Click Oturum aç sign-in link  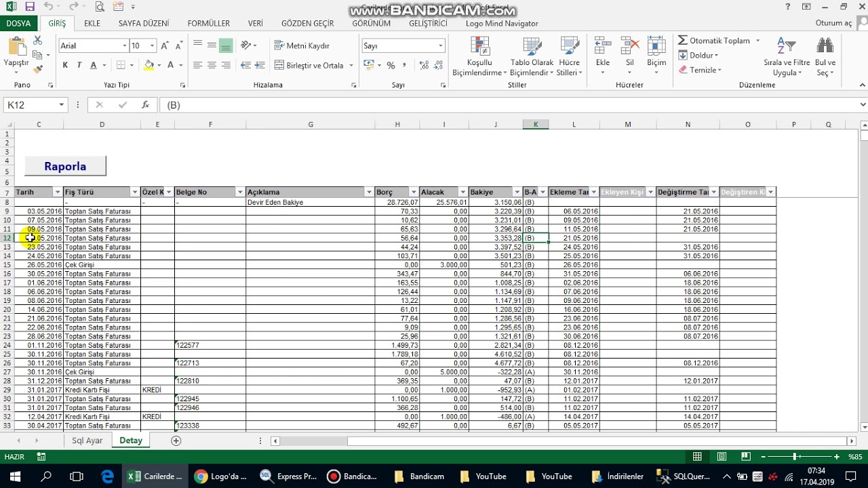(833, 23)
